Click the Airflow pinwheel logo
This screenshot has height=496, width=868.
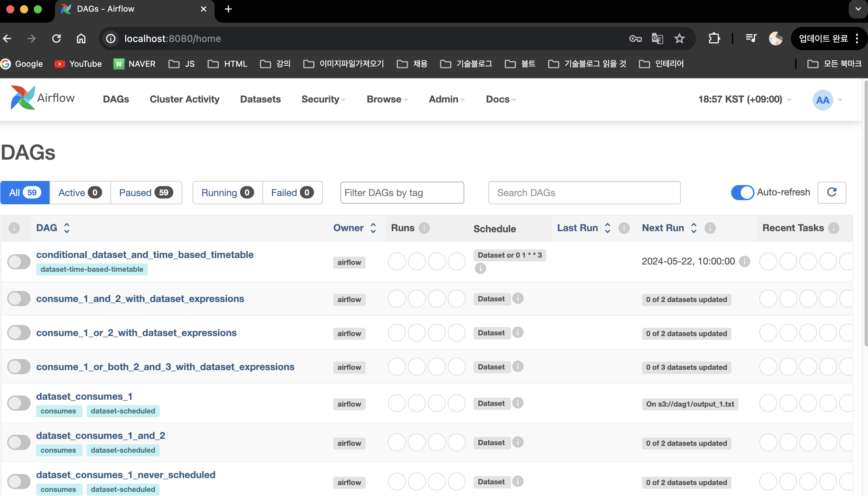tap(23, 98)
